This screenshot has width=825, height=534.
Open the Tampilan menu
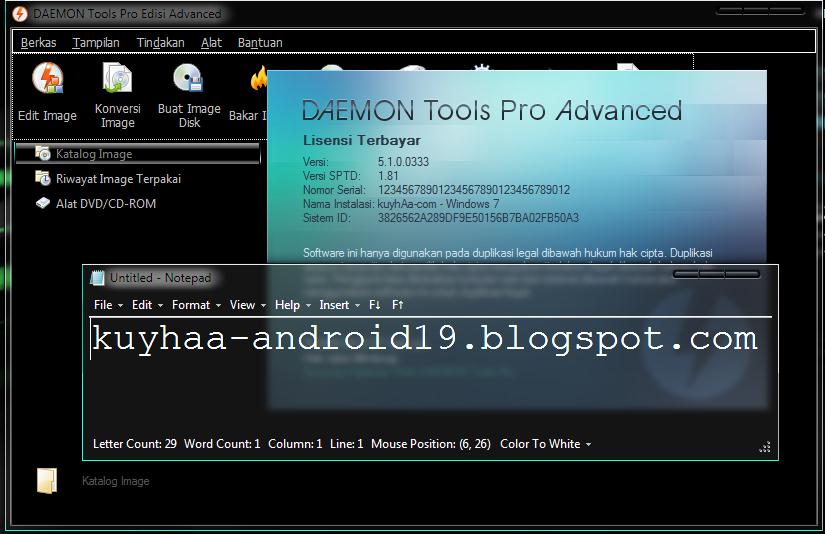click(96, 43)
